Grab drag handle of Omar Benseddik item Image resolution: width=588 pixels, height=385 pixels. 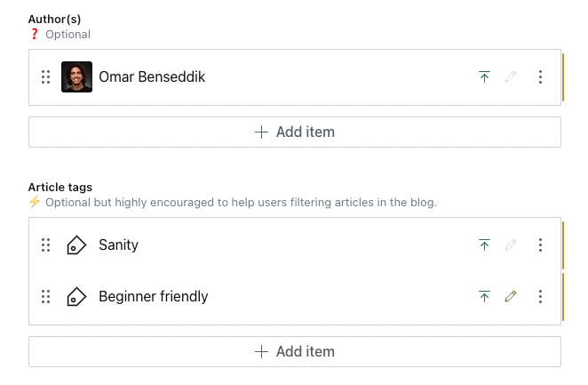click(x=46, y=77)
